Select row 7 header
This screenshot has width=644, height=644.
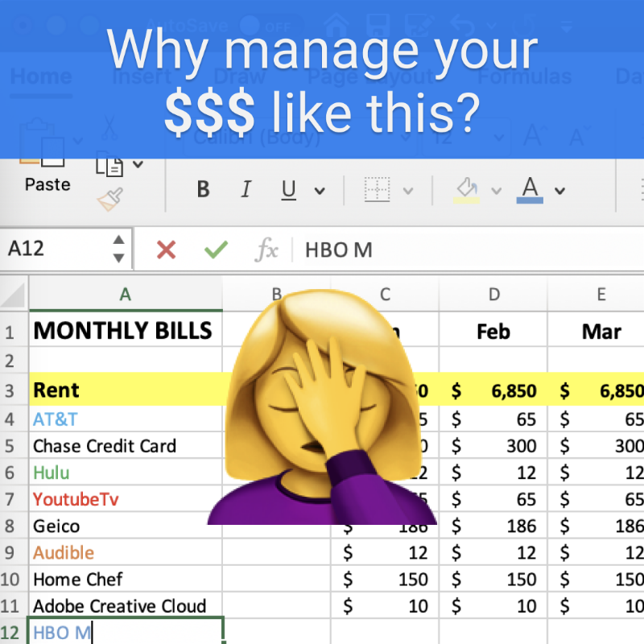(14, 499)
